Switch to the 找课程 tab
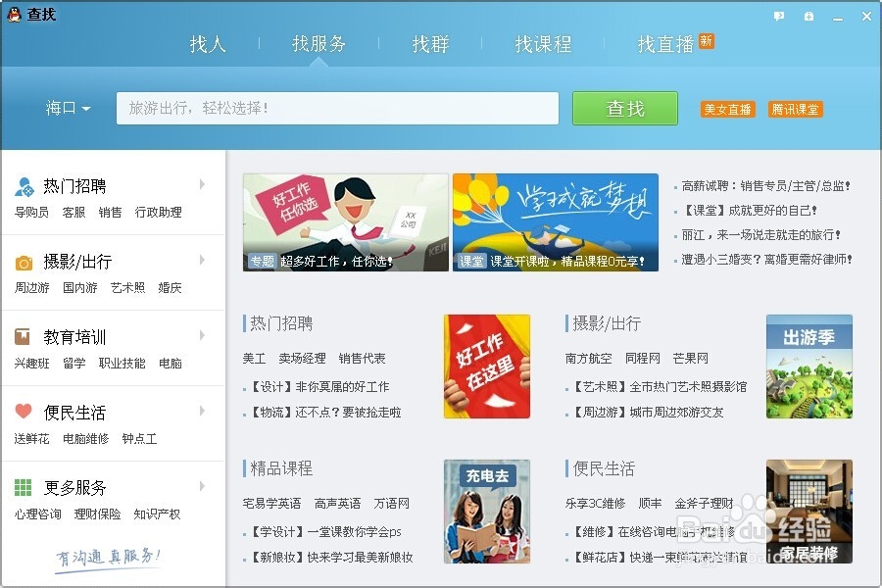 click(543, 43)
